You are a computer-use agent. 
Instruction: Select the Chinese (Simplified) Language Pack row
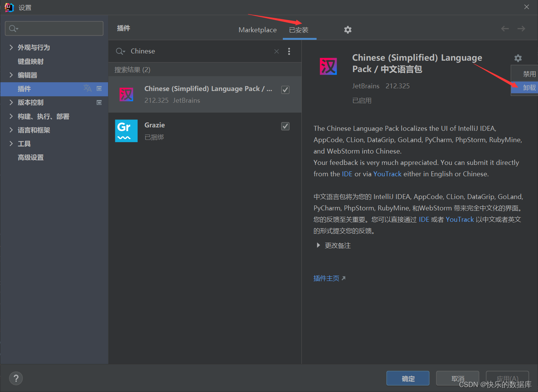pyautogui.click(x=205, y=94)
